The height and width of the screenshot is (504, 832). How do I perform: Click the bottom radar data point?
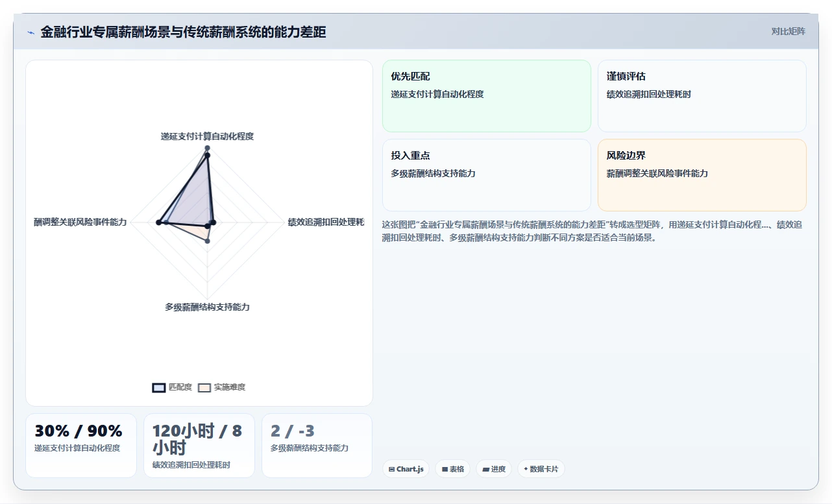tap(207, 241)
